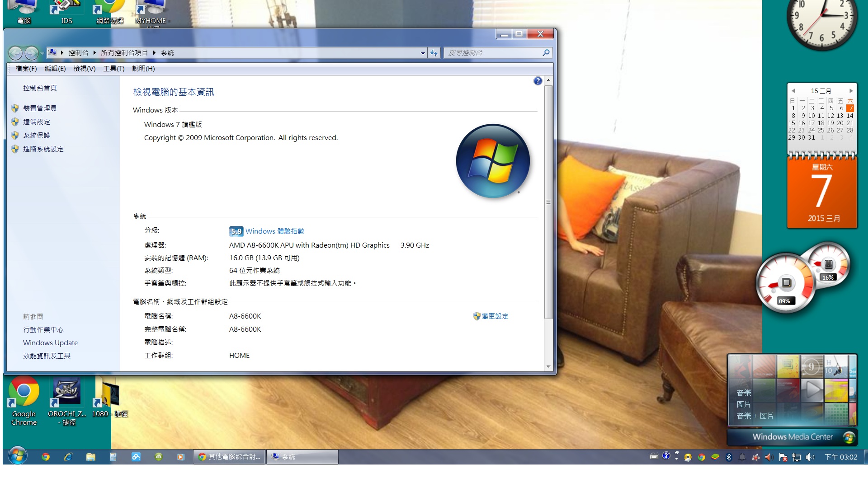Open the 1080 desktop shortcut
This screenshot has width=868, height=488.
(110, 398)
